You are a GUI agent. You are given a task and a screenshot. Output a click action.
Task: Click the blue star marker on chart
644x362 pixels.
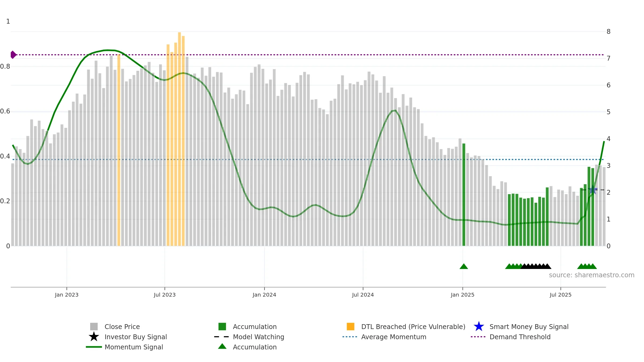593,190
